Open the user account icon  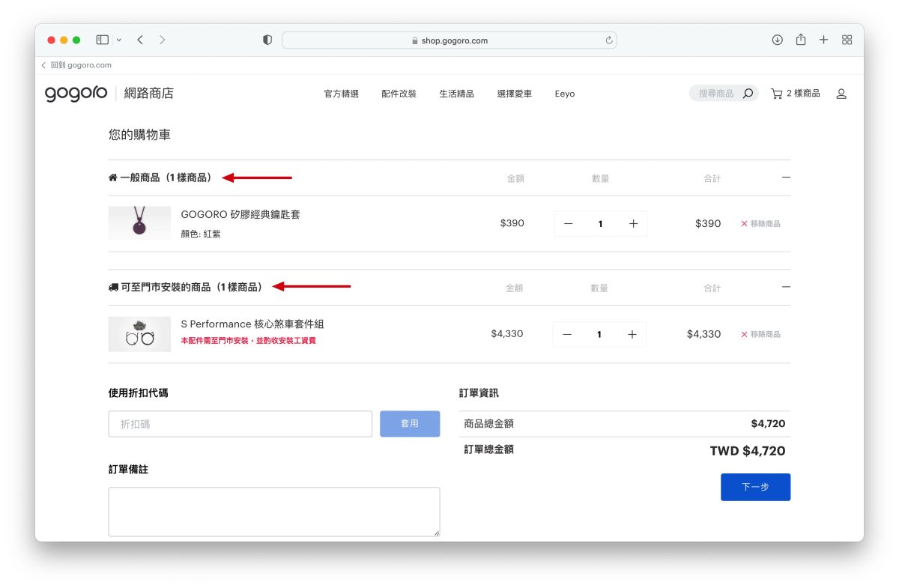pyautogui.click(x=841, y=94)
